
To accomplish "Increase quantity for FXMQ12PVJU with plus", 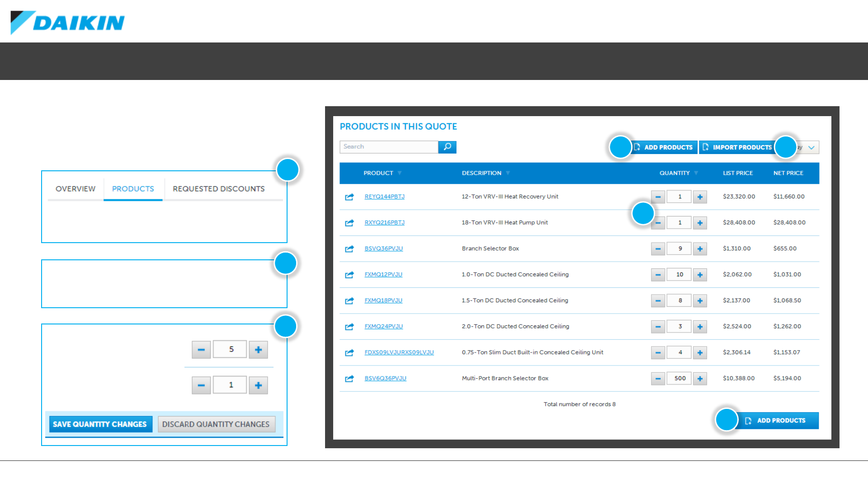I will (700, 275).
